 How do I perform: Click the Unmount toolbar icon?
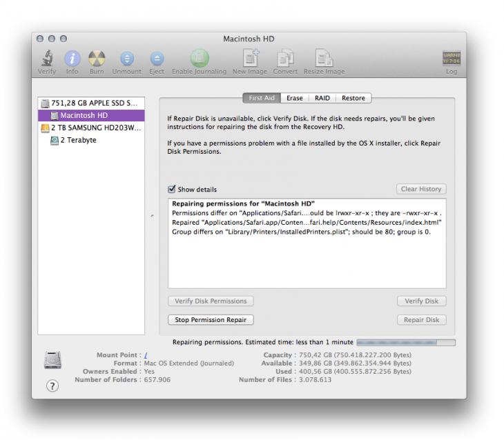click(x=127, y=59)
